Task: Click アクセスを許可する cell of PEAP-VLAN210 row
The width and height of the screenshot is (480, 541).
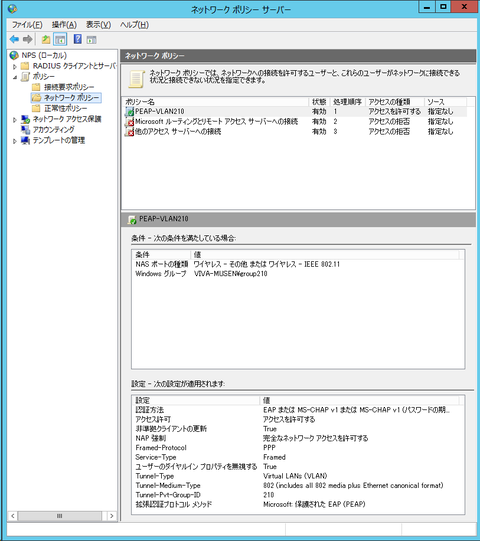Action: coord(394,111)
